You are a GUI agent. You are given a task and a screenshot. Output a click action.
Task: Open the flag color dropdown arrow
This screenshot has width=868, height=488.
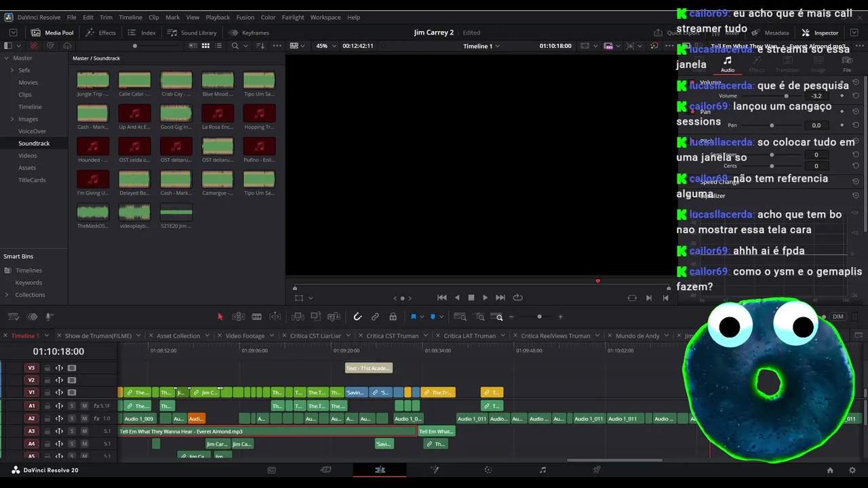click(x=422, y=317)
